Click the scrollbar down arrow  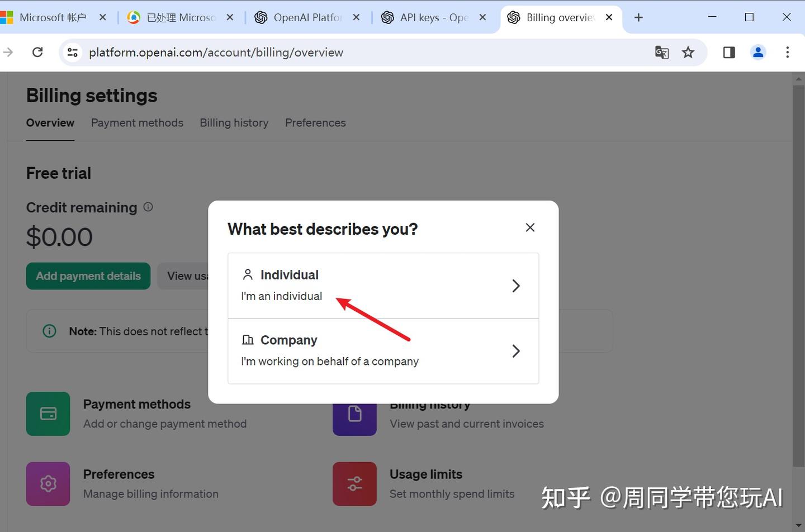tap(799, 526)
